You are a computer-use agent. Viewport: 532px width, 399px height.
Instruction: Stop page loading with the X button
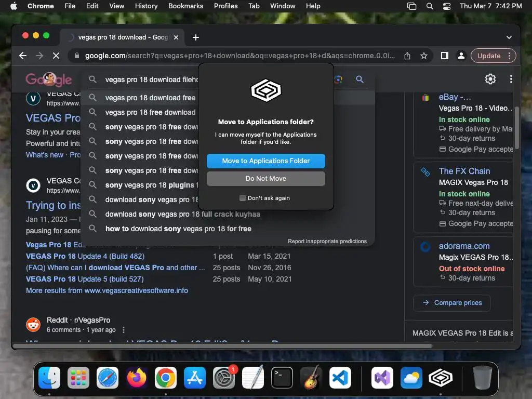click(x=56, y=56)
